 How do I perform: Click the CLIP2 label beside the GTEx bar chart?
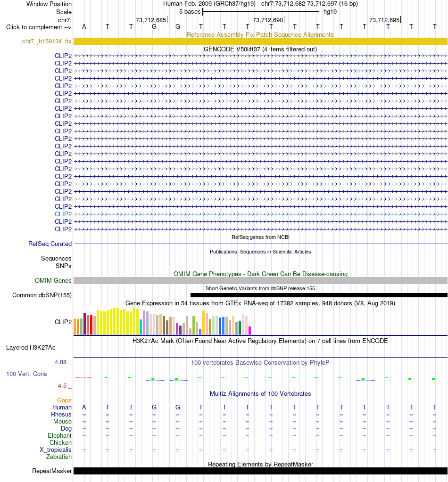(x=63, y=322)
